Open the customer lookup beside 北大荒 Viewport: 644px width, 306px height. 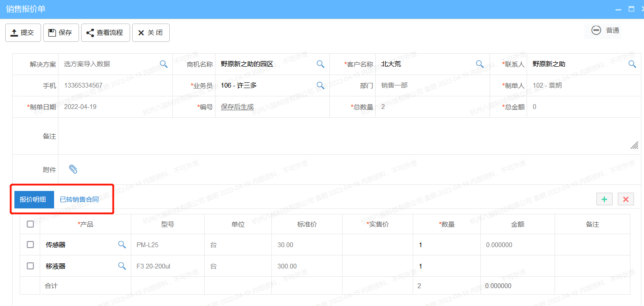pos(480,64)
